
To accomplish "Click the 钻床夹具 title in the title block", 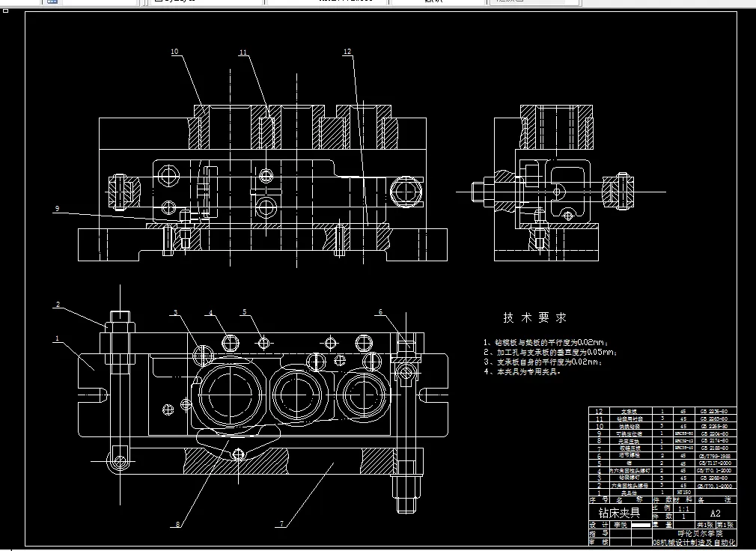I will (619, 512).
